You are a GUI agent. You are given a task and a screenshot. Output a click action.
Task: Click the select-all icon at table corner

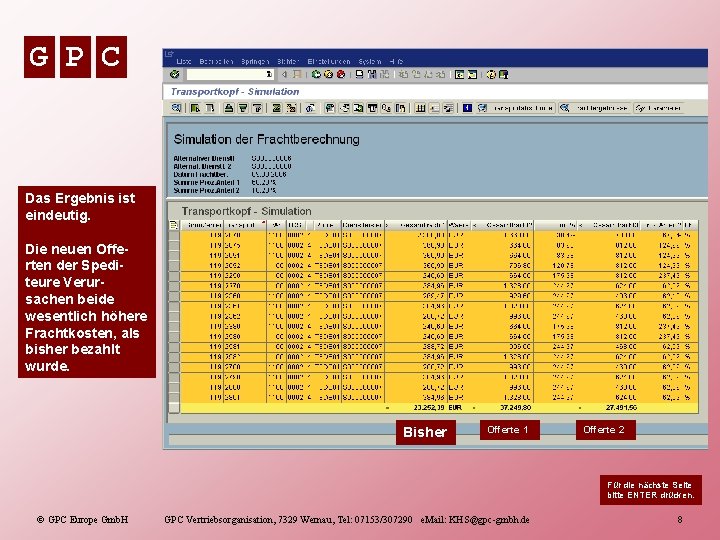point(174,225)
